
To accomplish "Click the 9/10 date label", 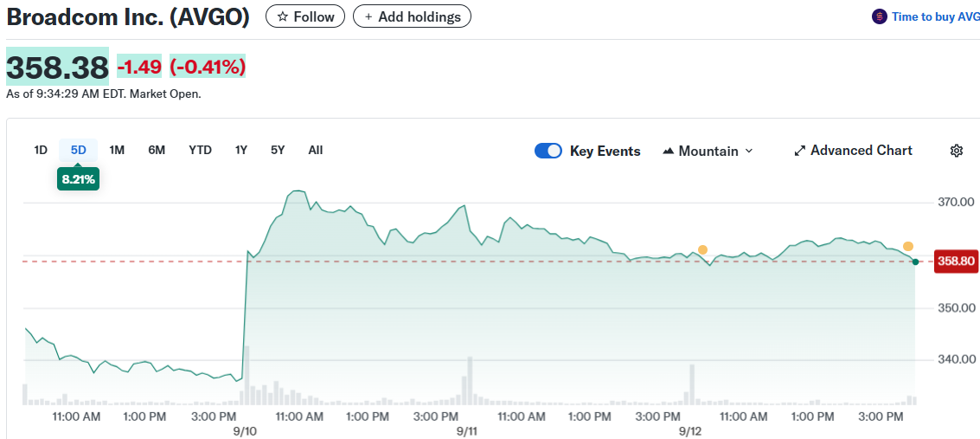I will (x=244, y=431).
